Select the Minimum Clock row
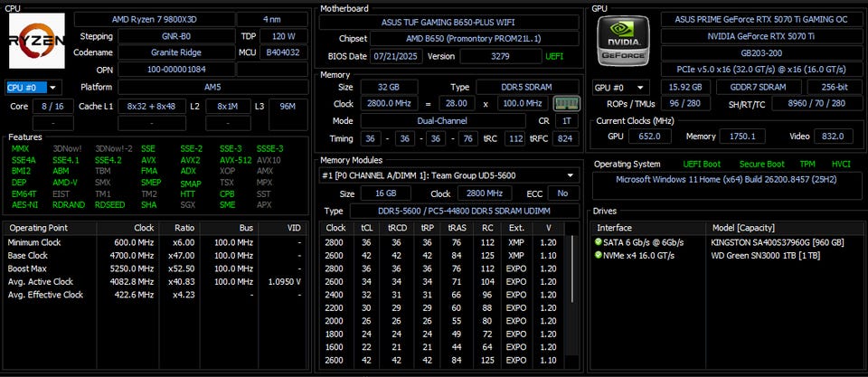Viewport: 868px width, 377px height. pyautogui.click(x=156, y=242)
